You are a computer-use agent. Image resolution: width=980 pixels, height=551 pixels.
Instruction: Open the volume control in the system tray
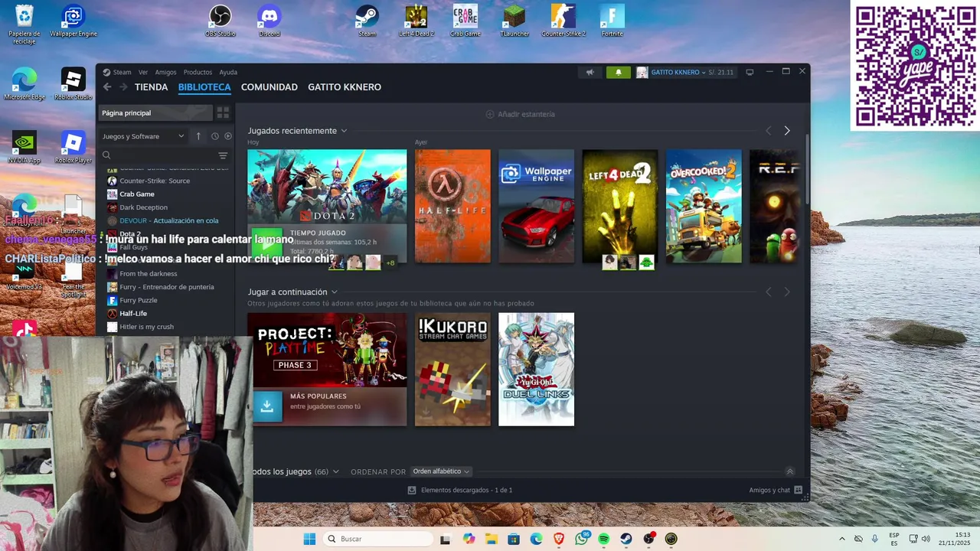pos(926,539)
